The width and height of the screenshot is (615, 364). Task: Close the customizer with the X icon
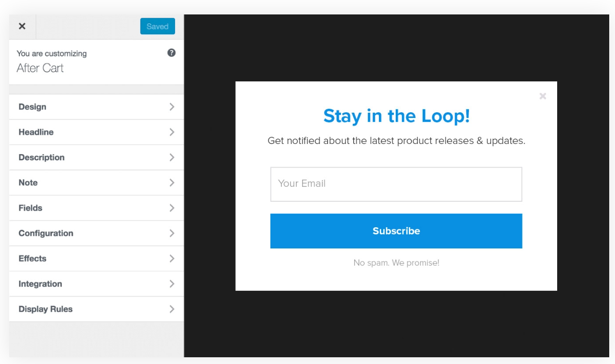click(22, 26)
